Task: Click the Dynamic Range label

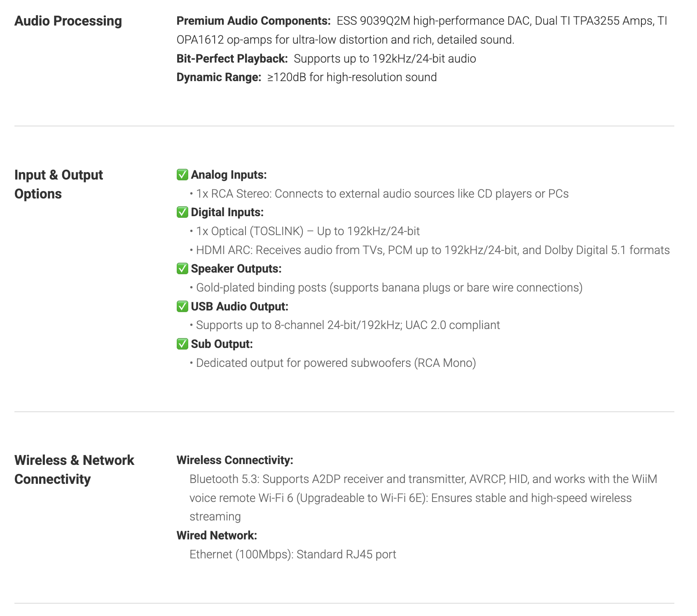Action: [219, 77]
